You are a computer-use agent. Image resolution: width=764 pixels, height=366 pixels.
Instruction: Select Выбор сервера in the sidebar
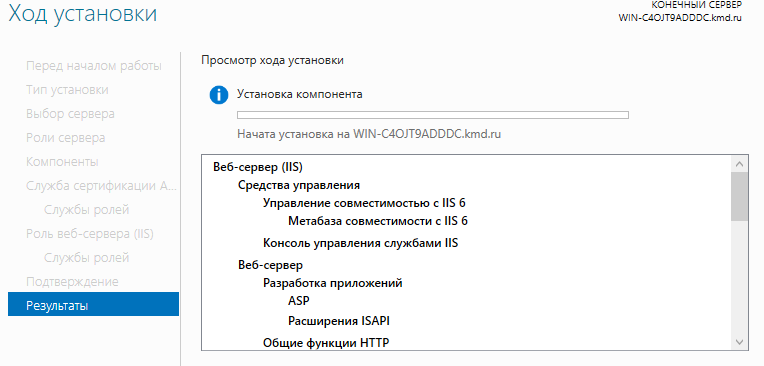click(70, 114)
